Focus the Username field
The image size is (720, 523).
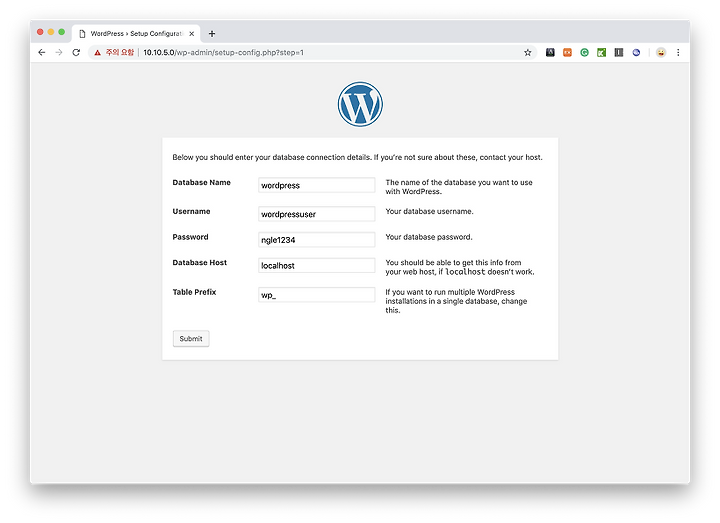click(x=316, y=214)
